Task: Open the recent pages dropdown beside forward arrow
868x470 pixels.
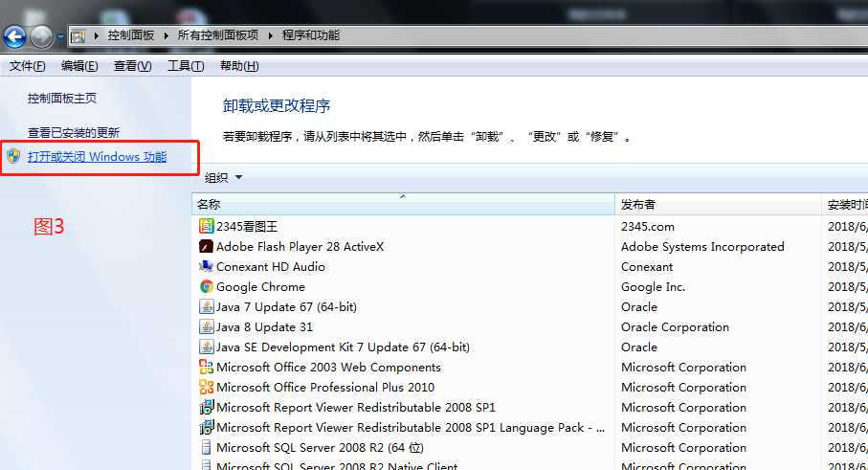Action: [60, 37]
